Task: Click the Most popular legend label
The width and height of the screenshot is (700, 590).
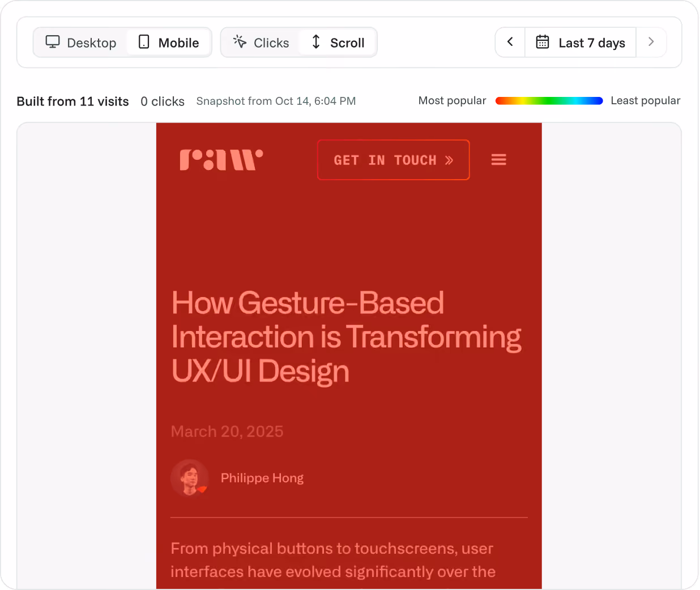Action: (452, 100)
